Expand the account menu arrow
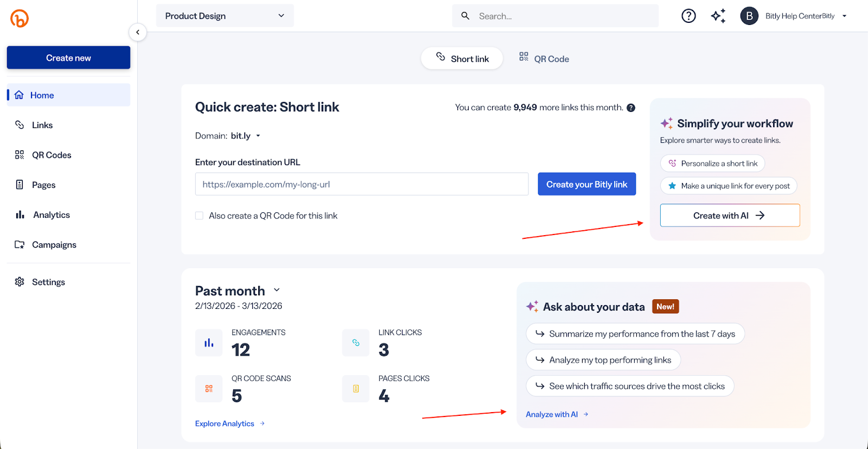 [x=844, y=16]
